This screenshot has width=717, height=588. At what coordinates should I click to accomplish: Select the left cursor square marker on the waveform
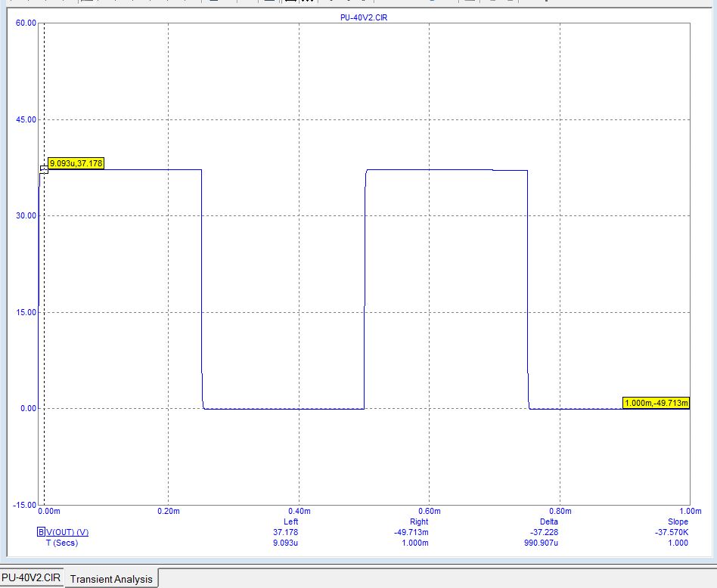point(44,169)
